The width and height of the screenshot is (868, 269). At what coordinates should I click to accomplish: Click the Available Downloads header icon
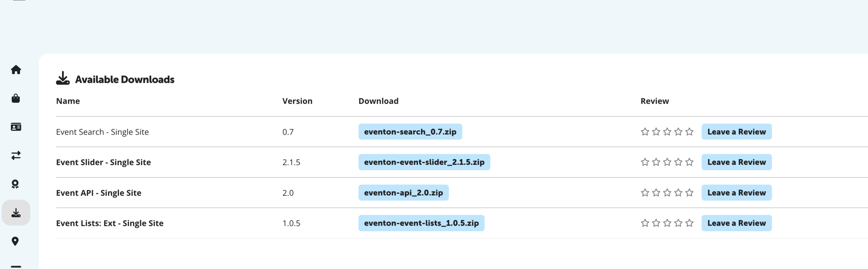coord(63,78)
